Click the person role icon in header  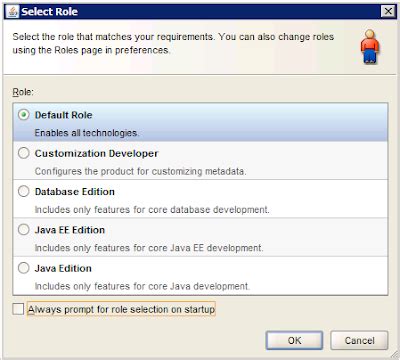(370, 47)
